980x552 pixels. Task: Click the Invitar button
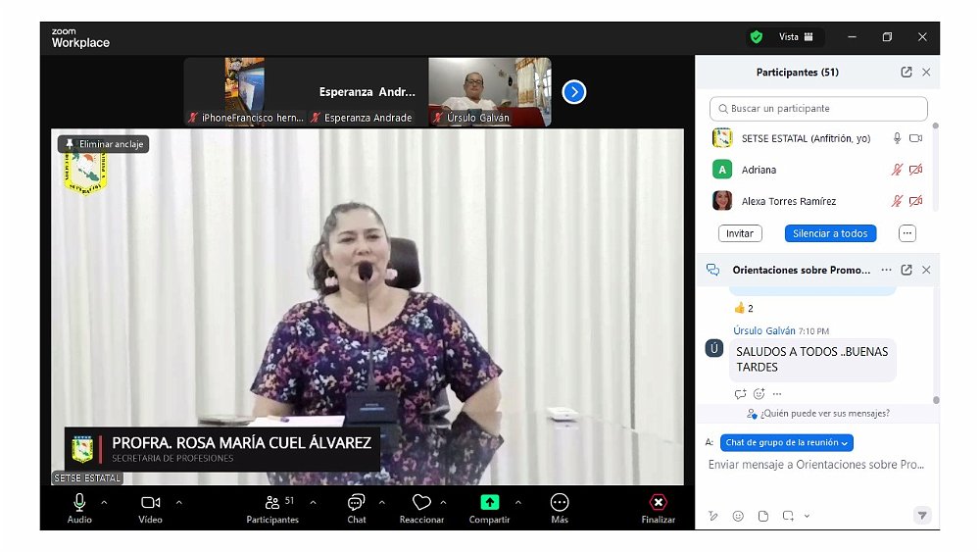740,233
